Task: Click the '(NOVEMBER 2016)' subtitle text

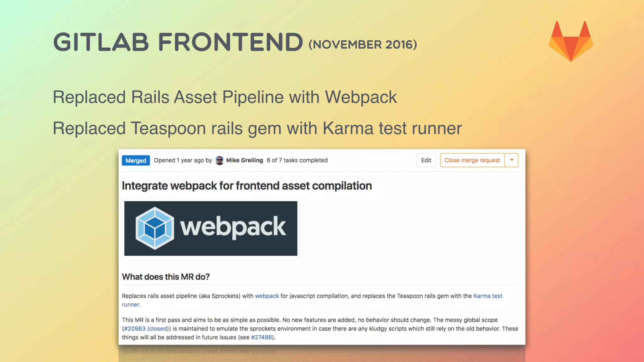Action: pyautogui.click(x=363, y=45)
